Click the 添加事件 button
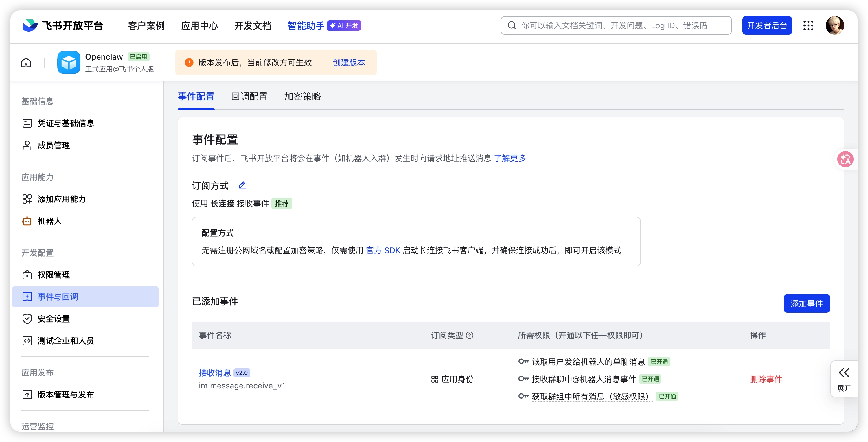Image resolution: width=868 pixels, height=442 pixels. [x=806, y=303]
